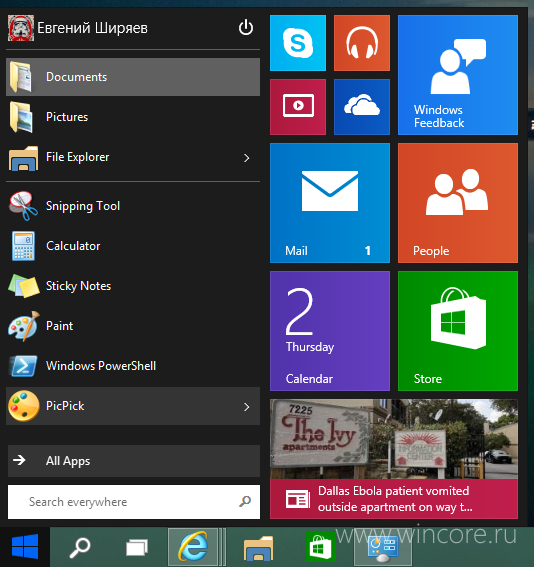The height and width of the screenshot is (567, 534).
Task: Launch File Explorer from the Start list
Action: point(133,157)
